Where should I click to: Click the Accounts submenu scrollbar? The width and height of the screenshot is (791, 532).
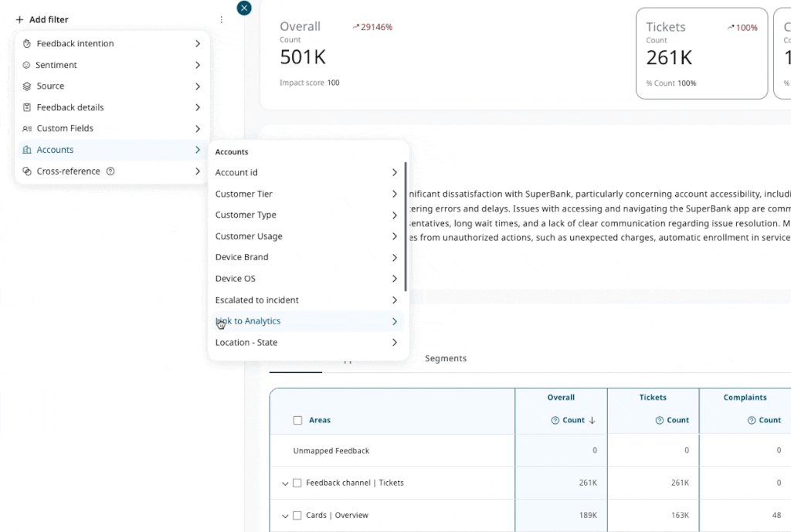point(406,225)
